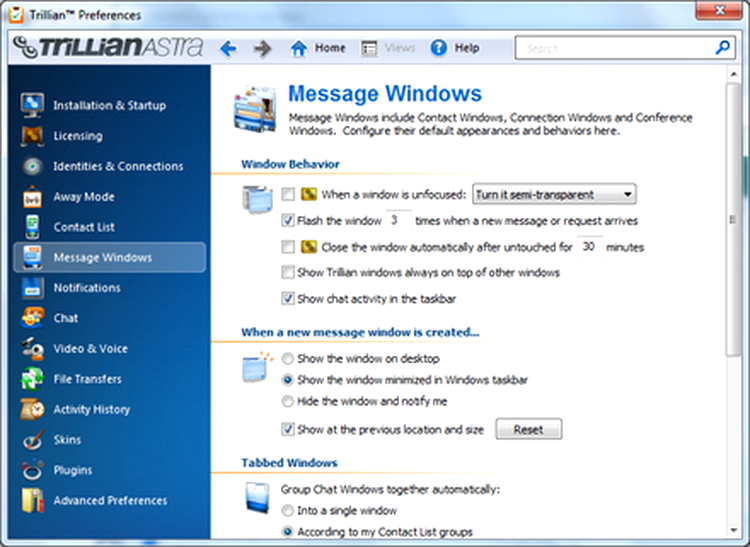Close the Trillian Preferences window
This screenshot has width=750, height=547.
pyautogui.click(x=719, y=10)
